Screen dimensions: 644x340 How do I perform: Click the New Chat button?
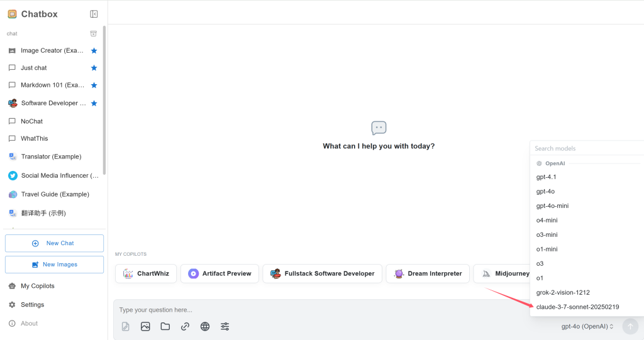[x=54, y=243]
